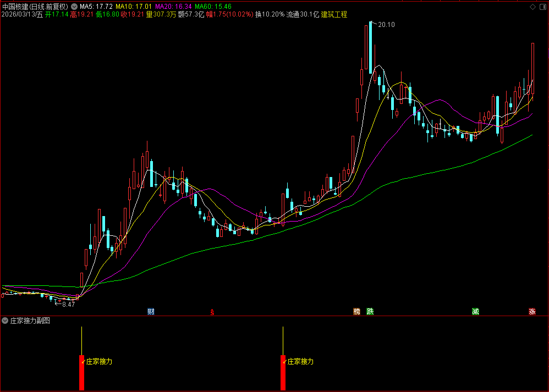Click the MA20: 16.34 indicator label

(173, 7)
